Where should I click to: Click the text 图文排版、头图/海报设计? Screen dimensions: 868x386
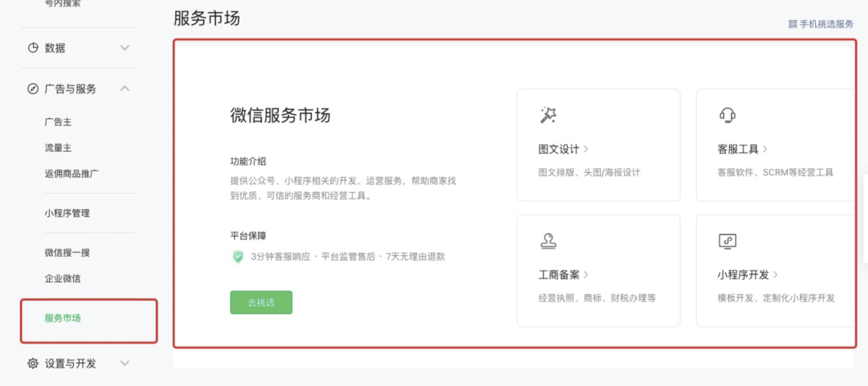click(x=589, y=172)
